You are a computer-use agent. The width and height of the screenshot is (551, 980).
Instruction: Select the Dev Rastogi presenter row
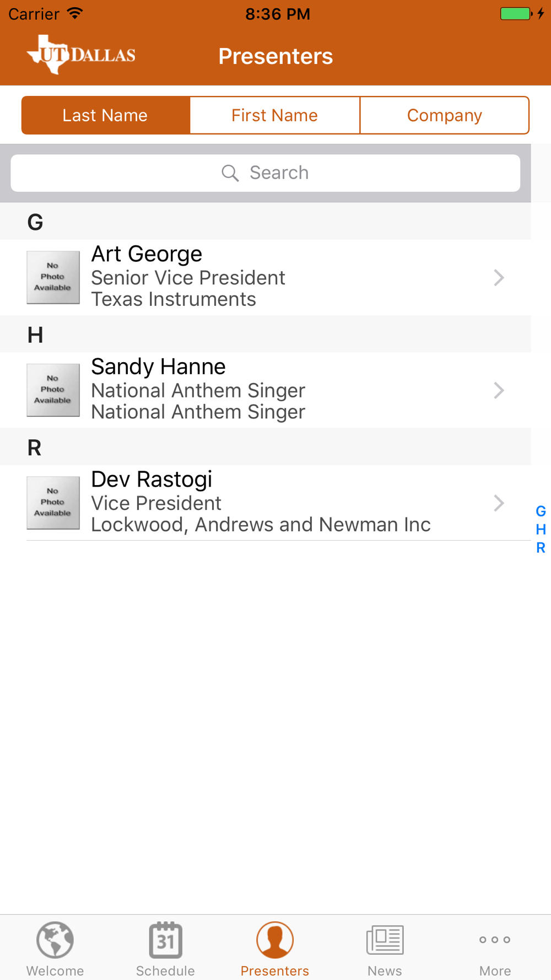click(x=264, y=502)
